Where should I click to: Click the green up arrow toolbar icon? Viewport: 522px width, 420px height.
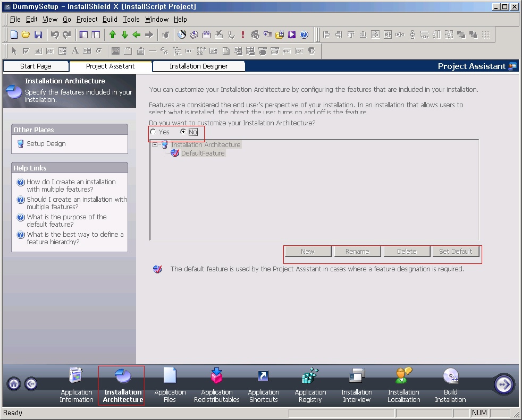tap(113, 35)
